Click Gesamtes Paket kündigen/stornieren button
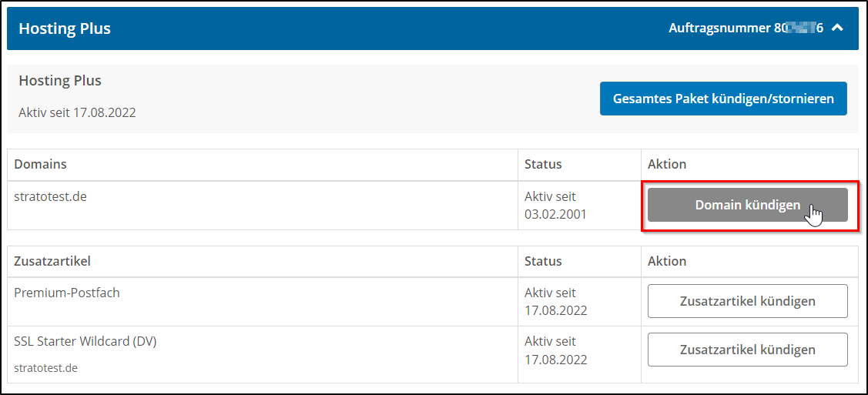This screenshot has width=868, height=395. [722, 99]
